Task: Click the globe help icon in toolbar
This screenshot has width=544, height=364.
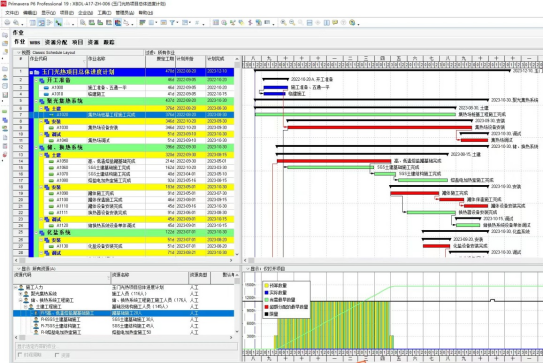Action: pos(352,23)
